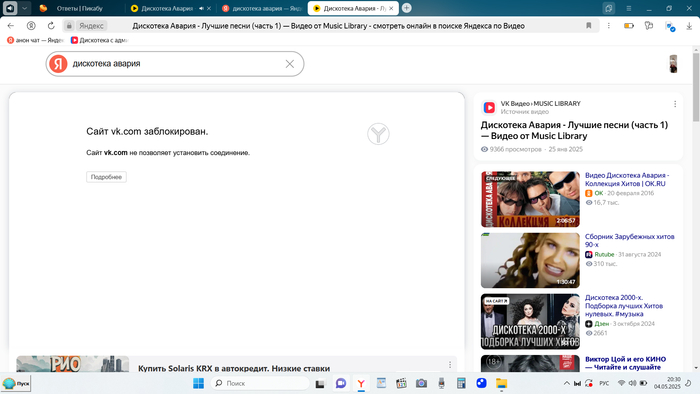Bookmark this page with the ribbon icon
This screenshot has height=394, width=700.
(588, 26)
